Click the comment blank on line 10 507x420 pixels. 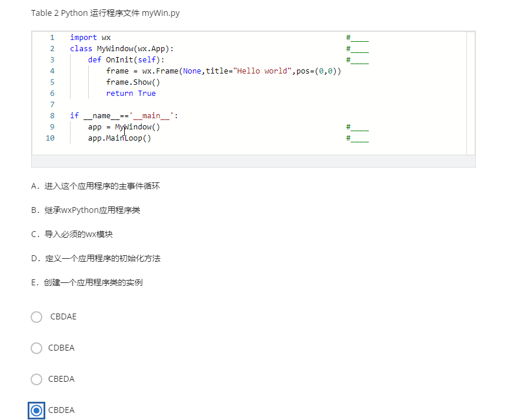(x=357, y=138)
